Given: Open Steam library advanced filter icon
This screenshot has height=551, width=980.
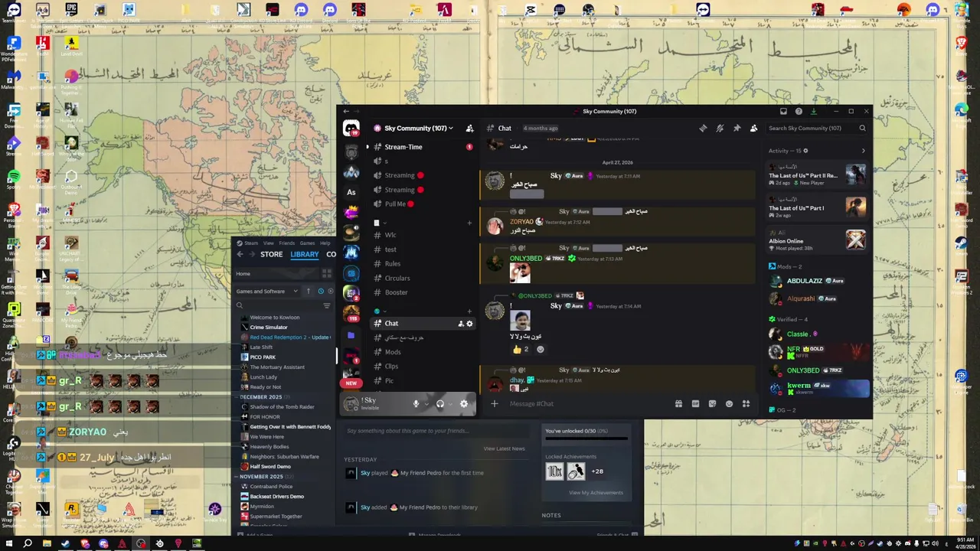Looking at the screenshot, I should pos(327,306).
